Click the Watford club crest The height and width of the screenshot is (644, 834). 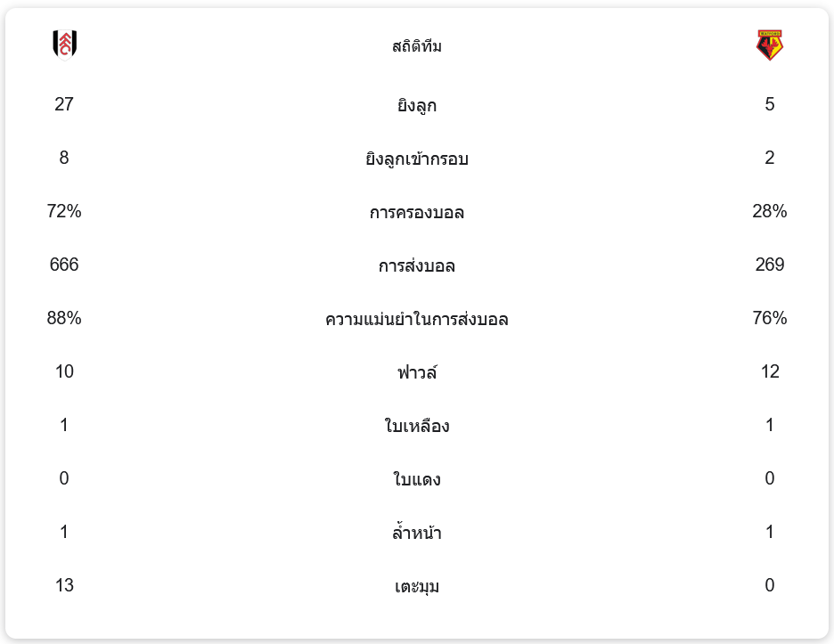click(x=769, y=45)
